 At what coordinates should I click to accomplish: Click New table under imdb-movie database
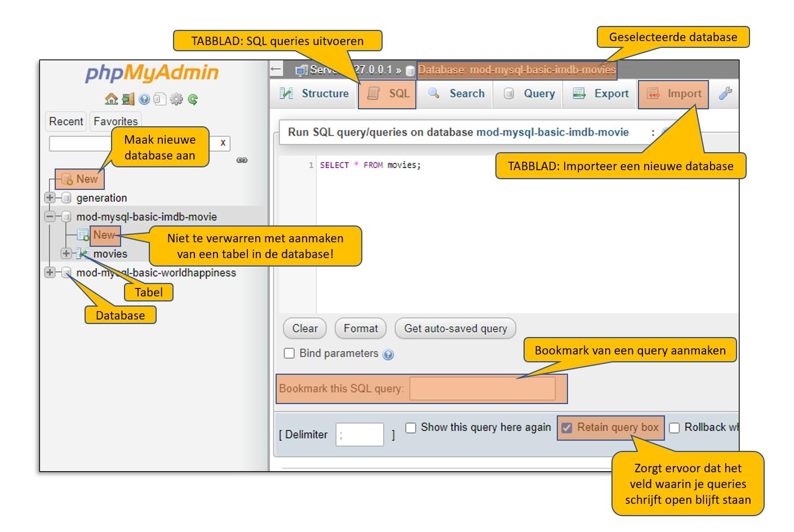104,235
